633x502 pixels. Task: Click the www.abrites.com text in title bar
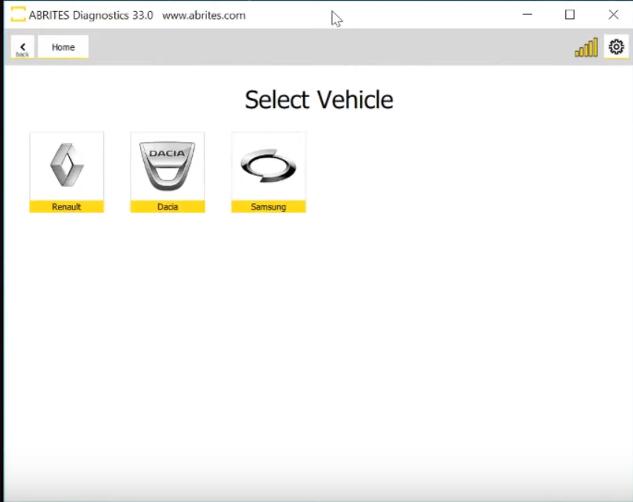203,15
